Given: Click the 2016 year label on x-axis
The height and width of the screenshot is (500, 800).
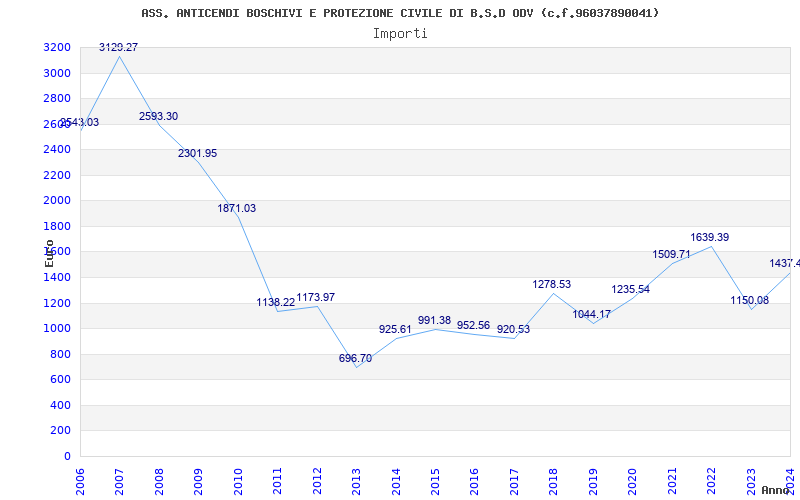Looking at the screenshot, I should tap(475, 482).
